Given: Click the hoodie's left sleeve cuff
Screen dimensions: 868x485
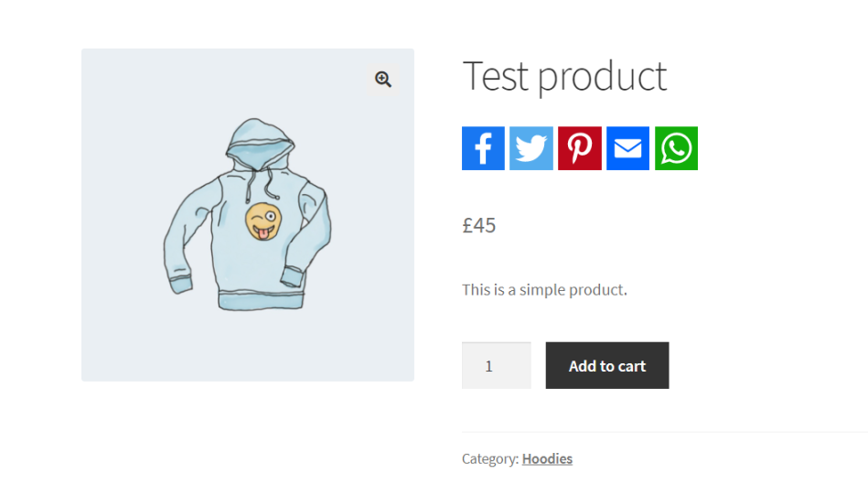Looking at the screenshot, I should [180, 284].
